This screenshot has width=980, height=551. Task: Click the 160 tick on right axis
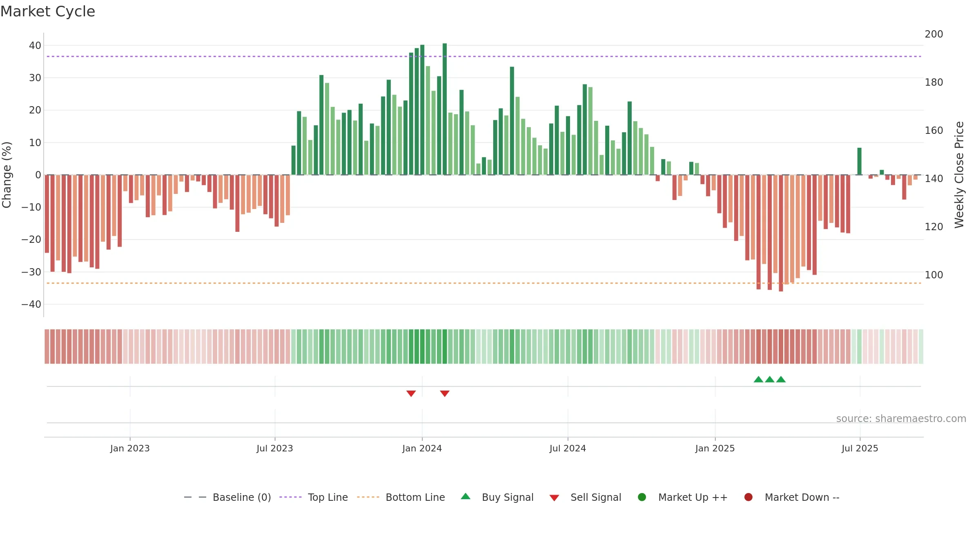[x=934, y=131]
